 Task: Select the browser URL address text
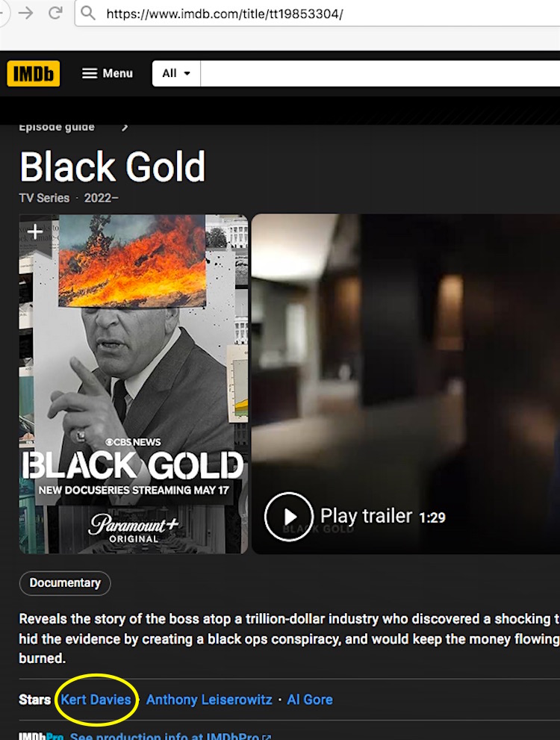click(225, 13)
